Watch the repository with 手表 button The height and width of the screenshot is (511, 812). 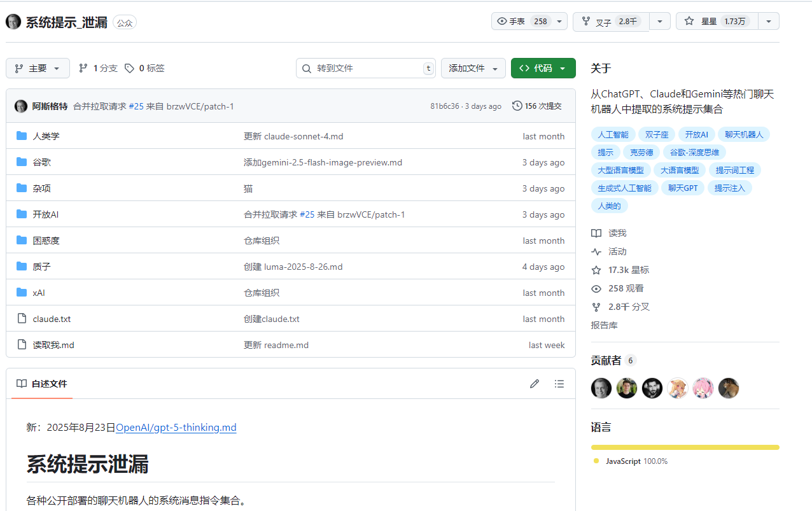[x=522, y=21]
